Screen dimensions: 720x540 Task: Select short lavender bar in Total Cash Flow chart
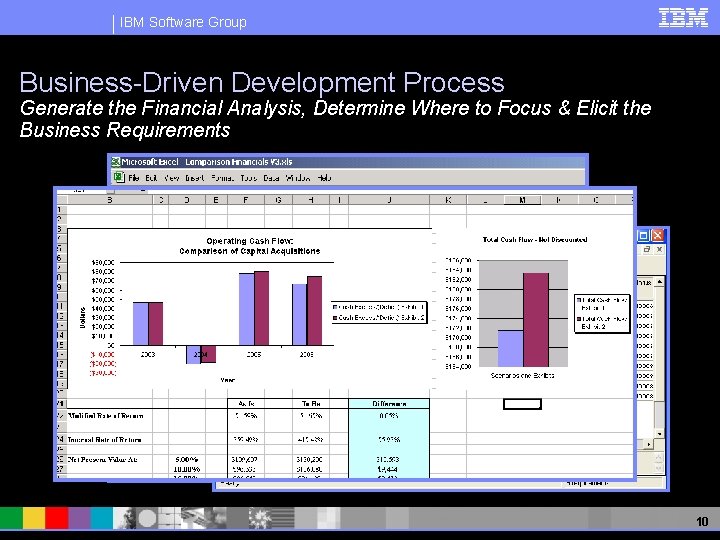coord(511,348)
